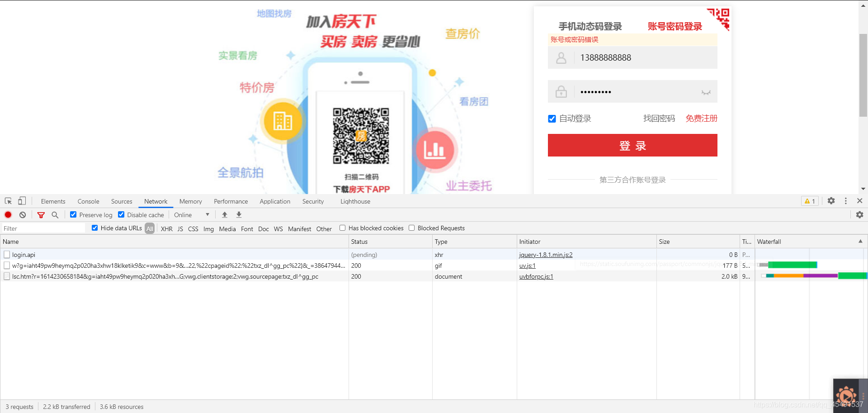The image size is (868, 413).
Task: Open uv.js:1 initiator link
Action: click(527, 266)
